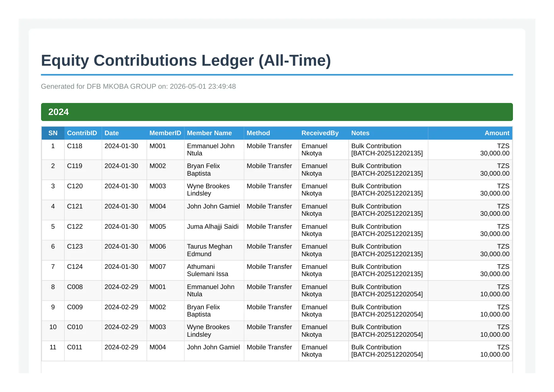The width and height of the screenshot is (554, 392).
Task: Click Wyne Brookes Lindsley in row C120
Action: [208, 190]
